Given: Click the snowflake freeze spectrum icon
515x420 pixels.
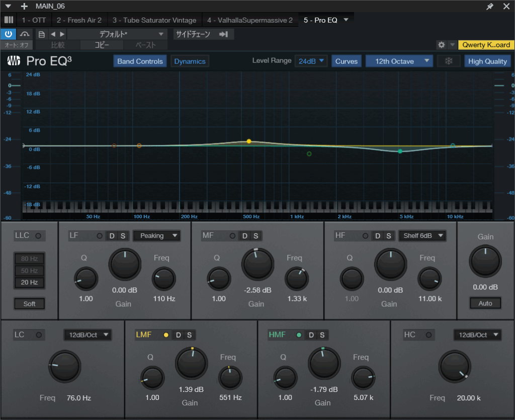Looking at the screenshot, I should tap(448, 61).
